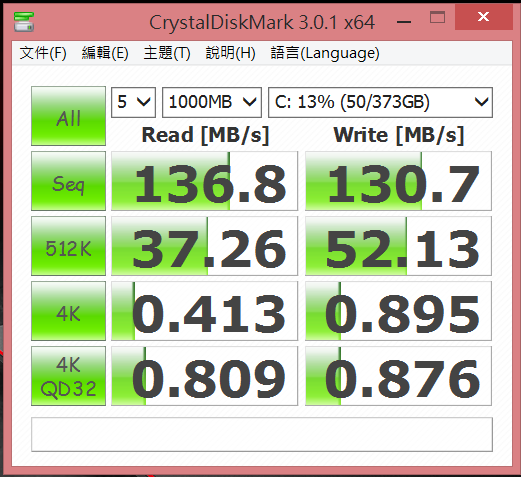Maximize the CrystalDiskMark window
The image size is (521, 477).
coord(437,17)
